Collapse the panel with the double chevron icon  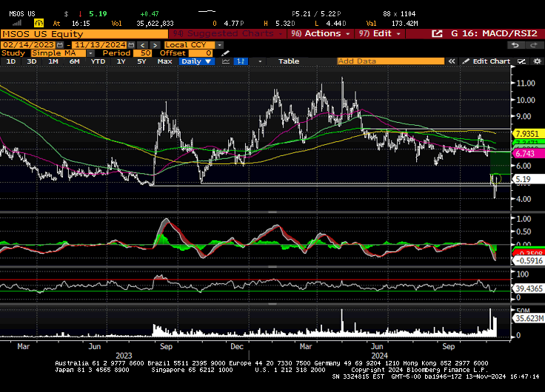[452, 61]
